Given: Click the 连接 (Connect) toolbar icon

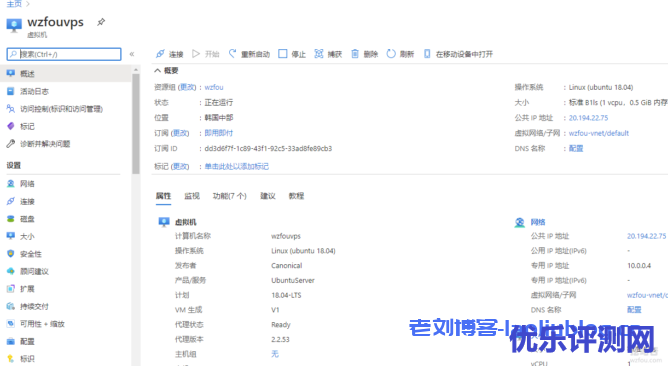Looking at the screenshot, I should (160, 54).
